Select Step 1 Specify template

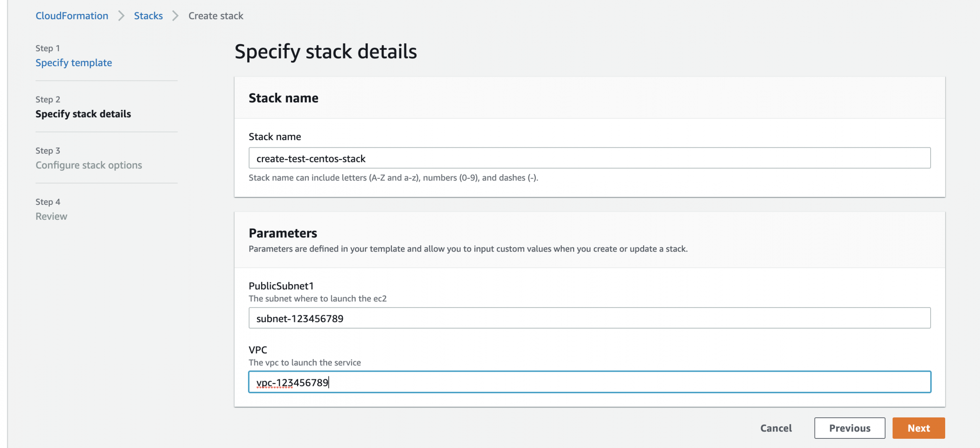pyautogui.click(x=74, y=62)
